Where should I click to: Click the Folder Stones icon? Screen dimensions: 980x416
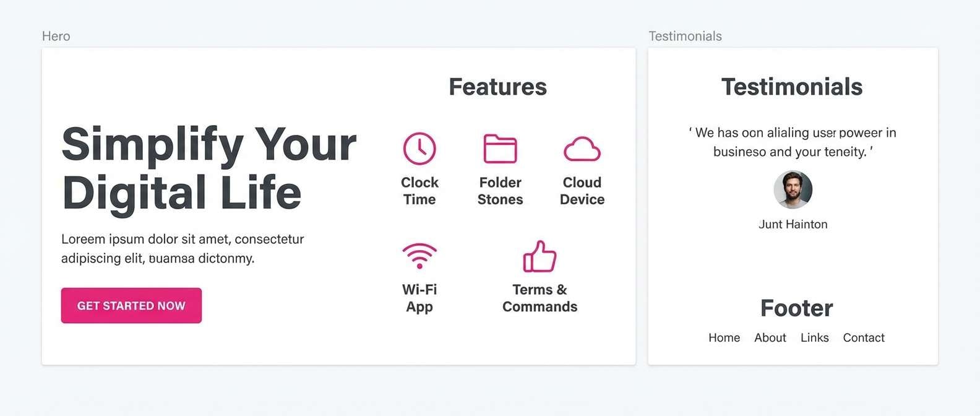click(500, 148)
